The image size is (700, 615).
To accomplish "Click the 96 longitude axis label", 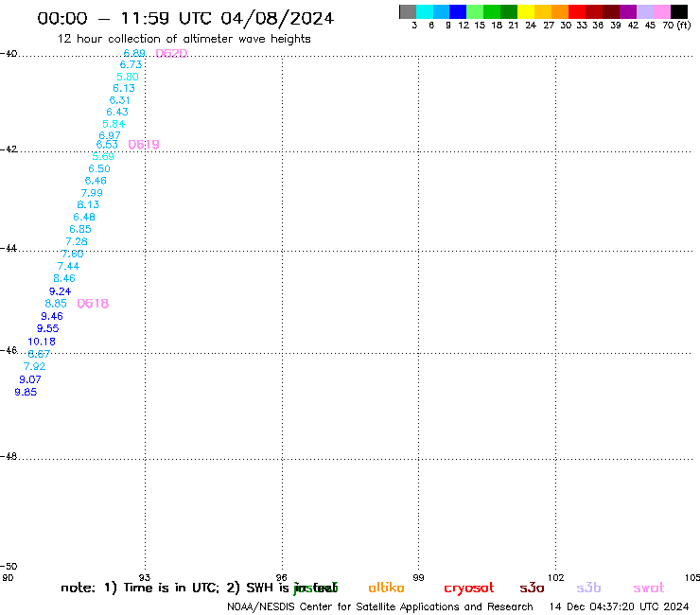I will point(281,578).
